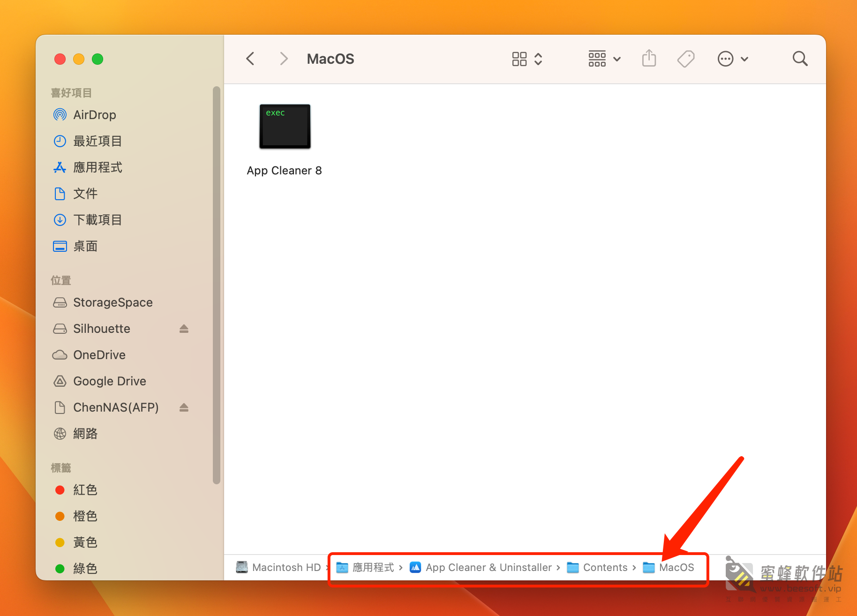Image resolution: width=857 pixels, height=616 pixels.
Task: Click 應用程式 in the path bar
Action: (x=373, y=567)
